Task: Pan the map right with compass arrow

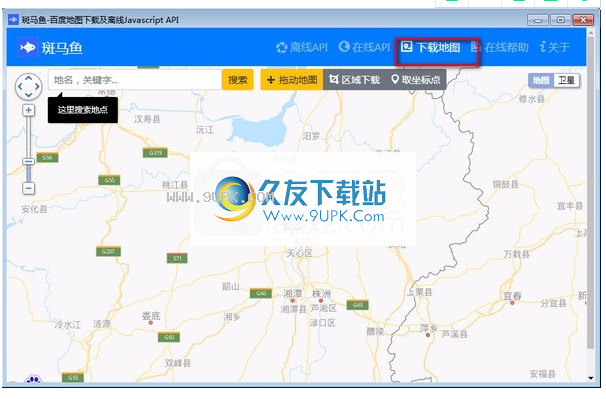Action: (37, 87)
